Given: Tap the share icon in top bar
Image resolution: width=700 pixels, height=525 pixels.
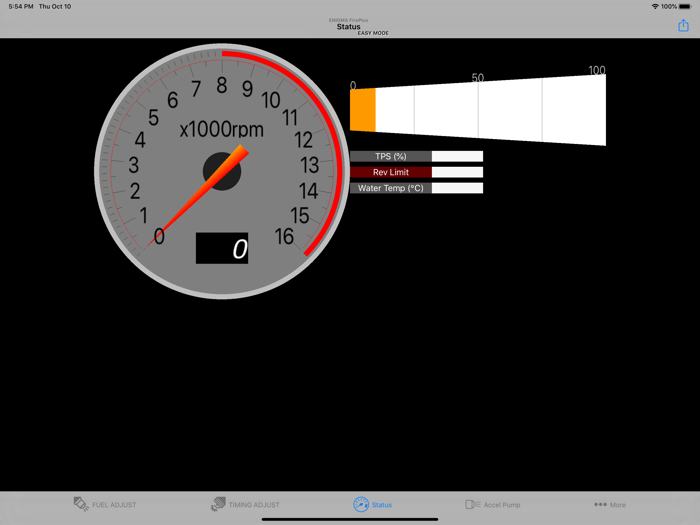Looking at the screenshot, I should point(683,26).
